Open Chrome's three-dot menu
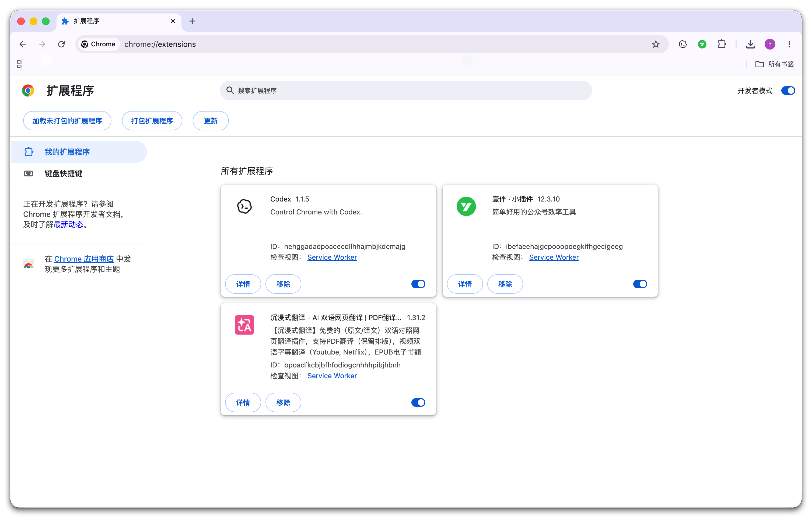Screen dimensions: 812x521 click(789, 44)
